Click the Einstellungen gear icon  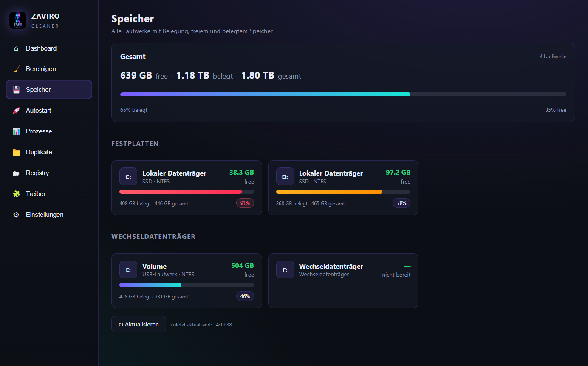click(16, 215)
